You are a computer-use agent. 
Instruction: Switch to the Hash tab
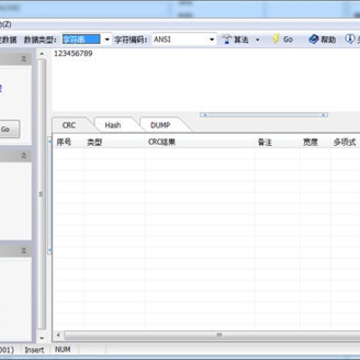click(113, 125)
